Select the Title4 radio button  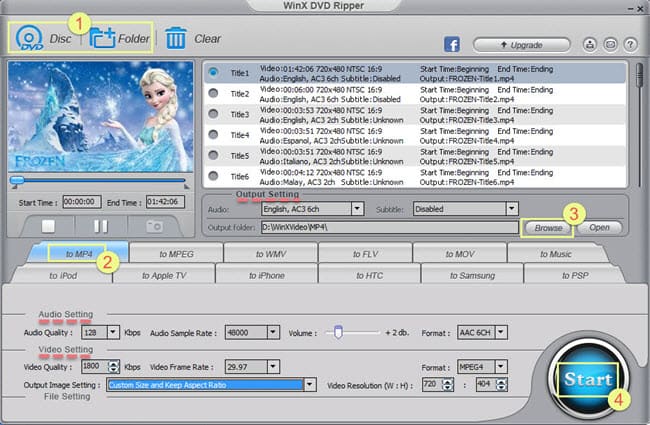213,134
